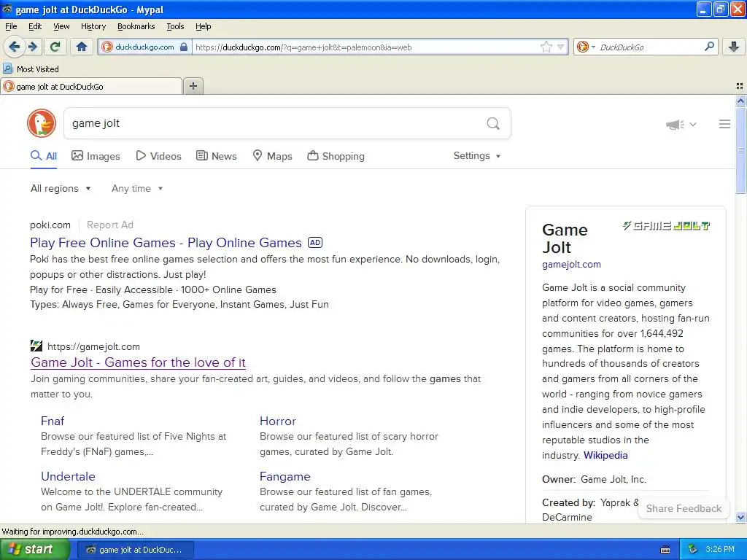Open the Edit menu
The width and height of the screenshot is (747, 560).
(x=35, y=26)
